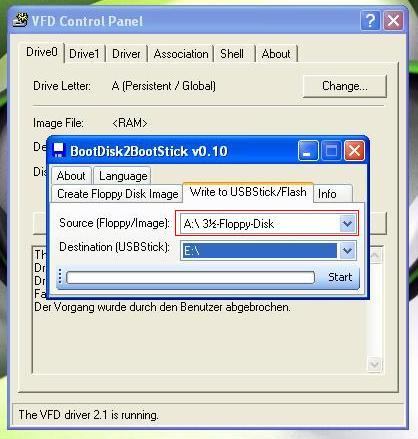This screenshot has height=439, width=418.
Task: Click the 'Destination (USBStick):' label
Action: click(114, 247)
